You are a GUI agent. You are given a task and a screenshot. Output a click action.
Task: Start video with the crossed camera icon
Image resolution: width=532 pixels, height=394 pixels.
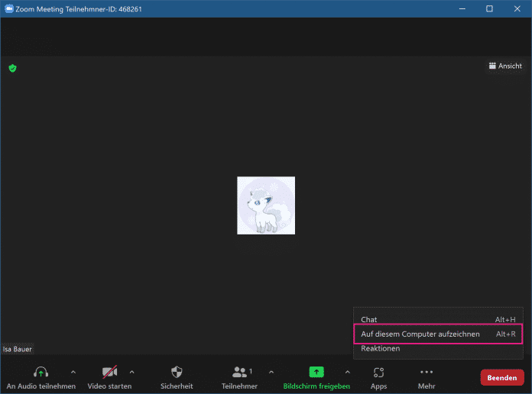(109, 372)
